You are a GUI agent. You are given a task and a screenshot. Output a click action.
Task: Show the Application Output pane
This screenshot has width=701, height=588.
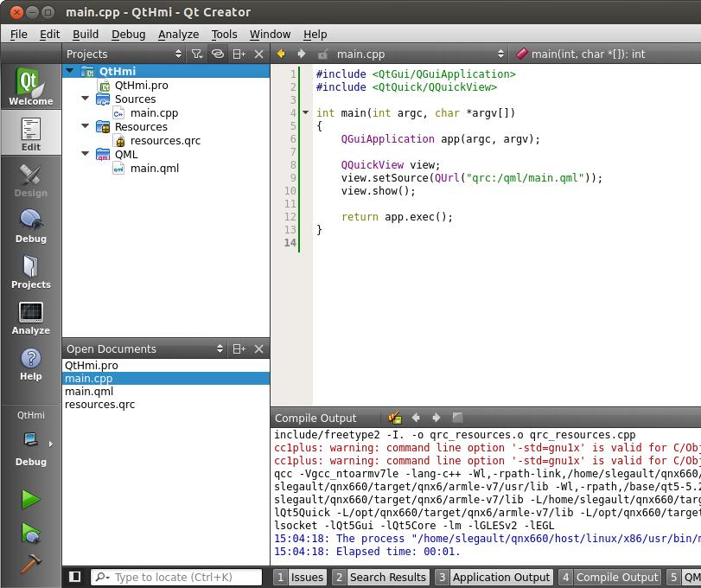(494, 578)
